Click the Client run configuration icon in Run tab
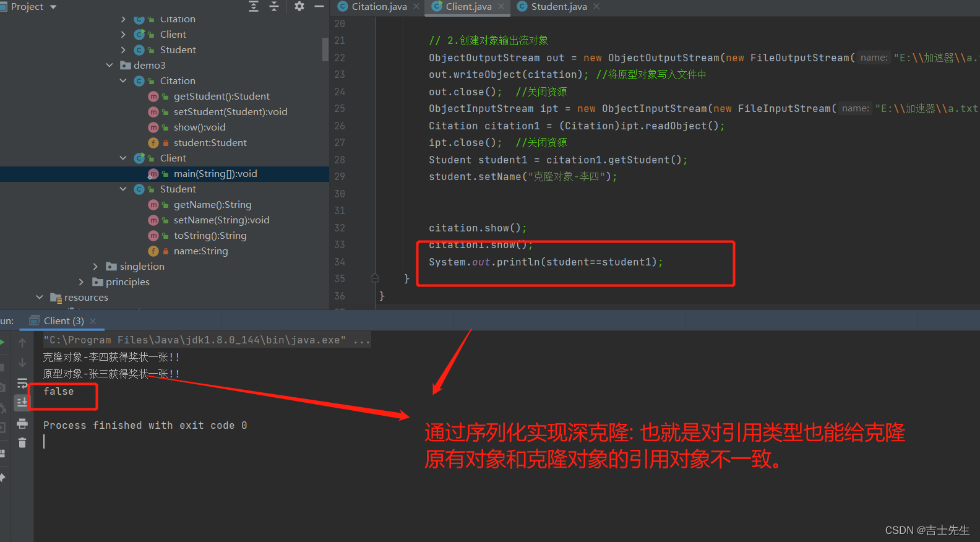This screenshot has height=542, width=980. [x=35, y=320]
